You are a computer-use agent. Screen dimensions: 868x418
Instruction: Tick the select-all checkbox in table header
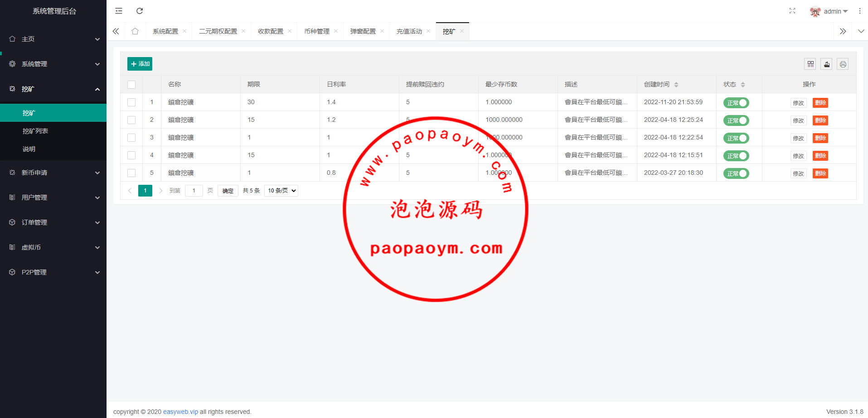[x=131, y=85]
